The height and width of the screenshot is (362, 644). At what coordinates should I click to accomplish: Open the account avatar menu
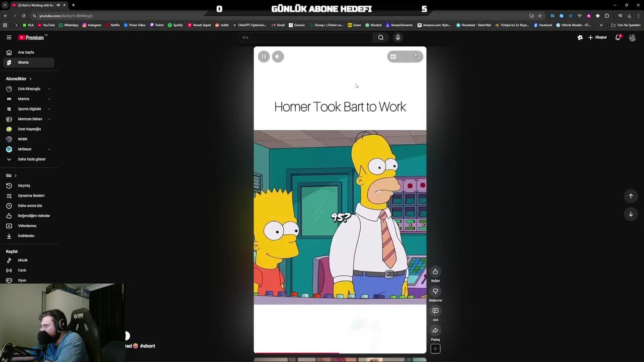[632, 37]
